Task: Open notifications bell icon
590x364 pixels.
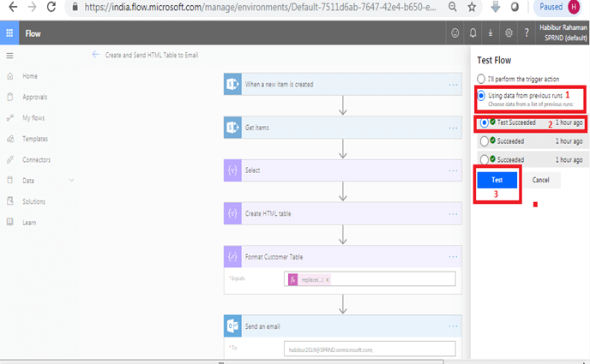Action: [x=473, y=33]
